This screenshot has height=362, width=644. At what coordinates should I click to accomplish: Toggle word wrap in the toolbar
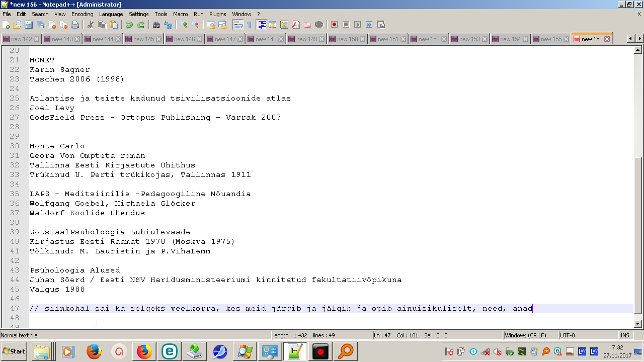(x=238, y=25)
